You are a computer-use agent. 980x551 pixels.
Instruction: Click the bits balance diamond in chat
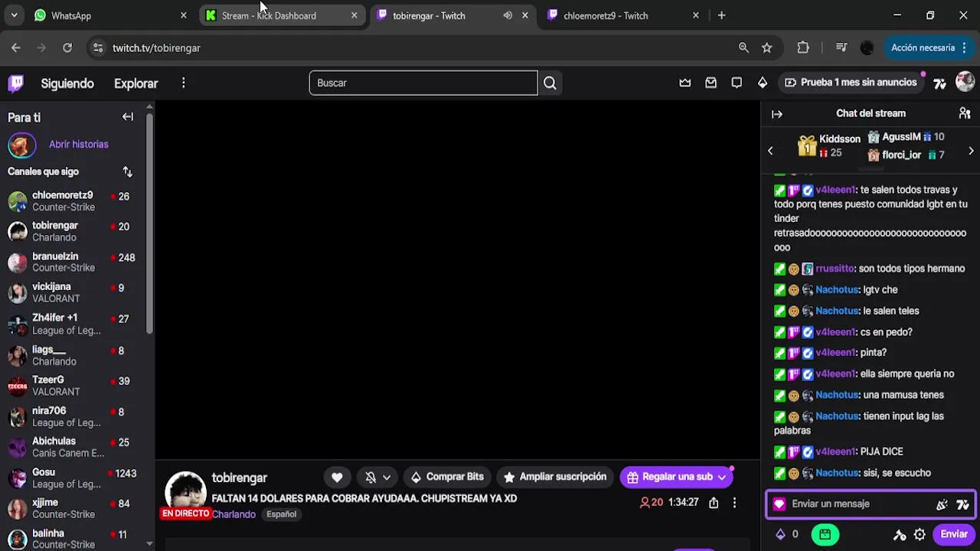pyautogui.click(x=781, y=535)
